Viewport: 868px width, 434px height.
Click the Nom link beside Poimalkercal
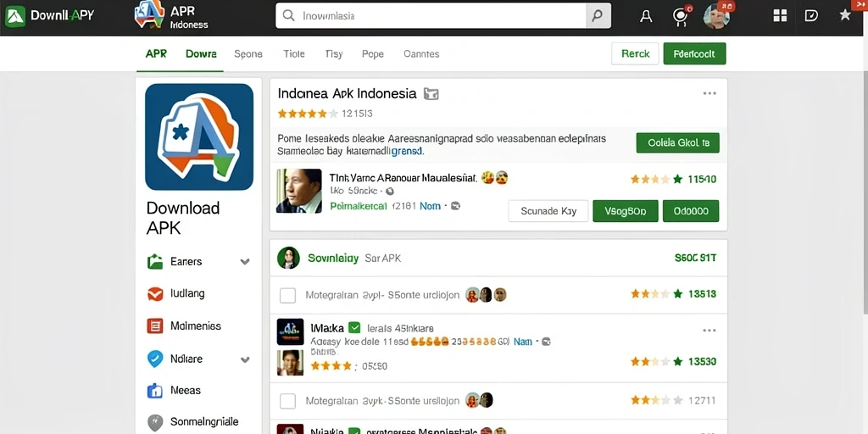click(x=430, y=206)
